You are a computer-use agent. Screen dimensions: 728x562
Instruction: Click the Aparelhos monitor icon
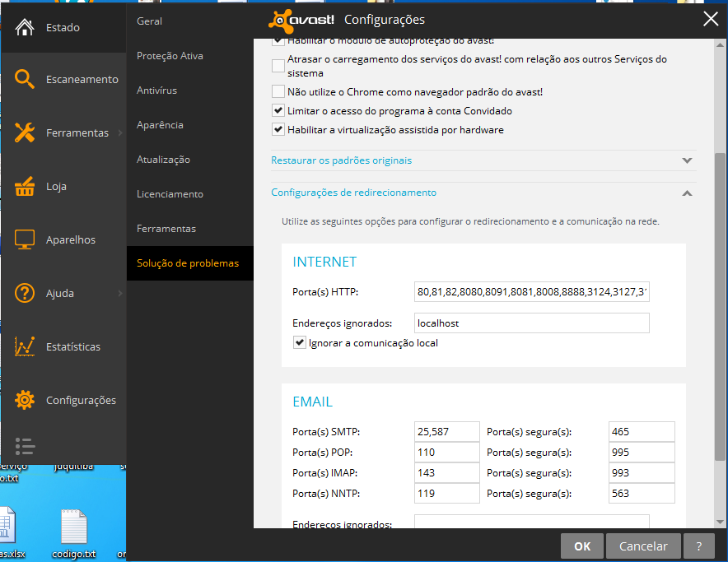(25, 239)
